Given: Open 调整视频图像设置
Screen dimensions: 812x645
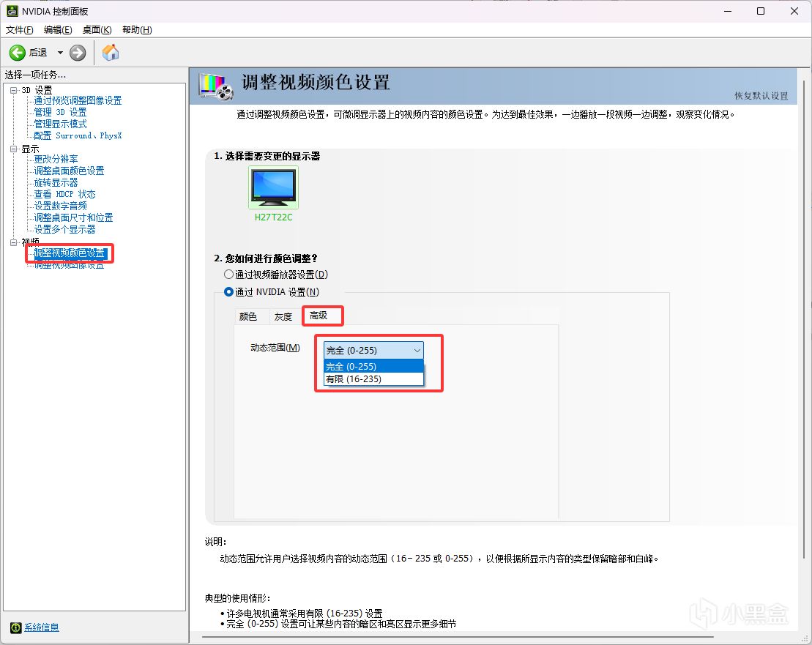Looking at the screenshot, I should 69,265.
